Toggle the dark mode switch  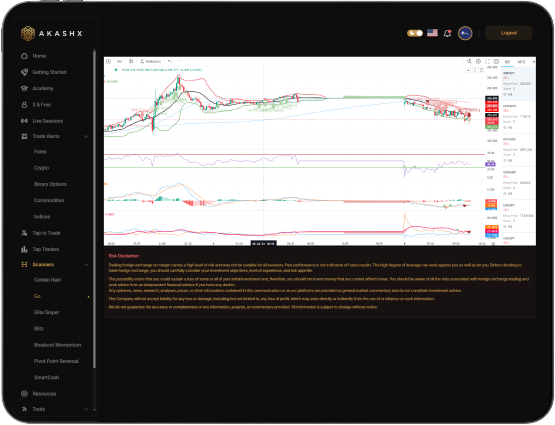click(x=414, y=33)
